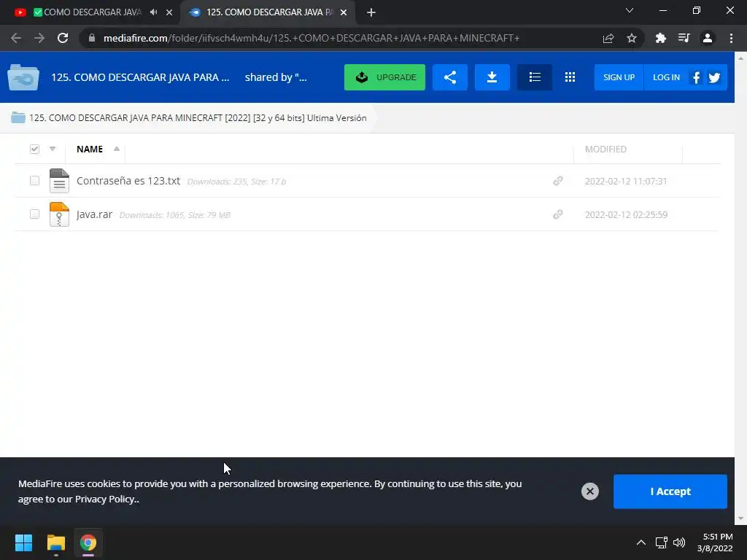Open Chrome three-dot menu
This screenshot has height=560, width=747.
(x=731, y=38)
